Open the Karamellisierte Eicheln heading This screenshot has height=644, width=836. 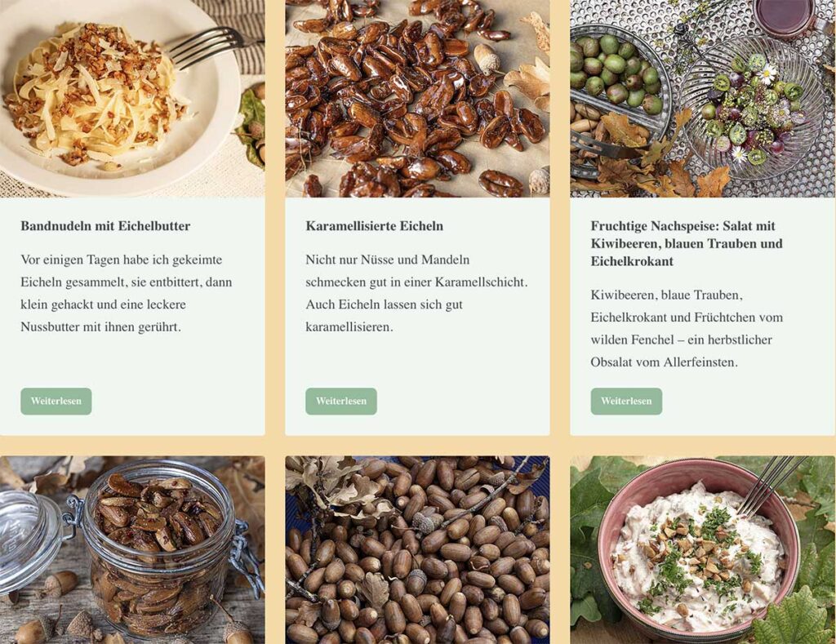click(374, 226)
